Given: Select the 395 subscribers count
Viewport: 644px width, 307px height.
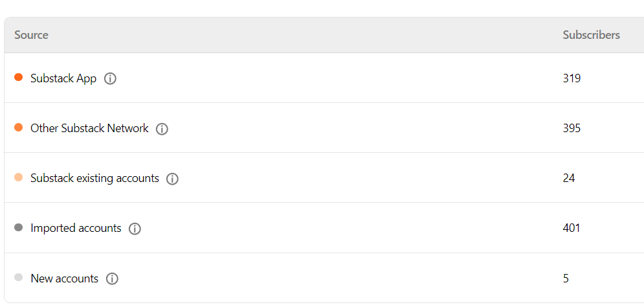Looking at the screenshot, I should coord(572,128).
